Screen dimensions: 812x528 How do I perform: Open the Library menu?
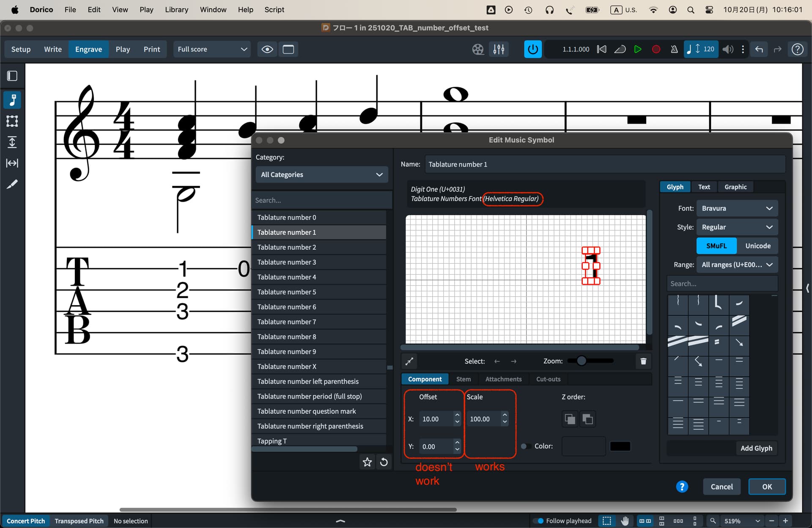click(x=176, y=9)
